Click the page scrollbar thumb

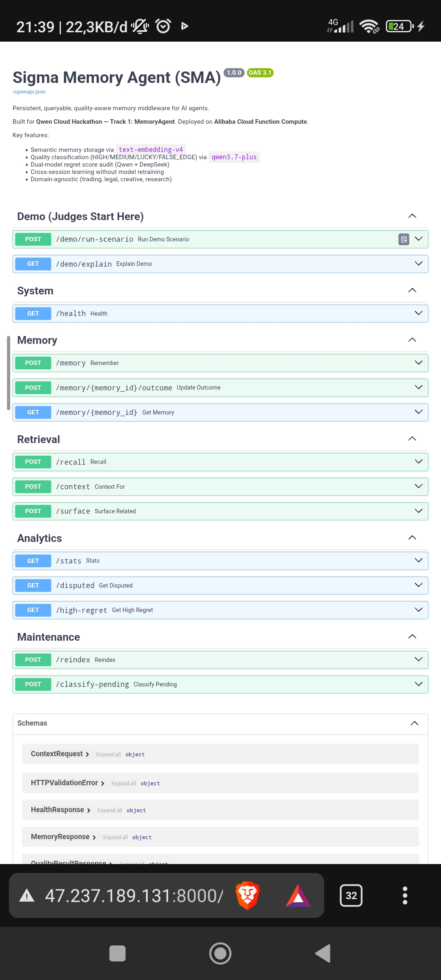(8, 372)
